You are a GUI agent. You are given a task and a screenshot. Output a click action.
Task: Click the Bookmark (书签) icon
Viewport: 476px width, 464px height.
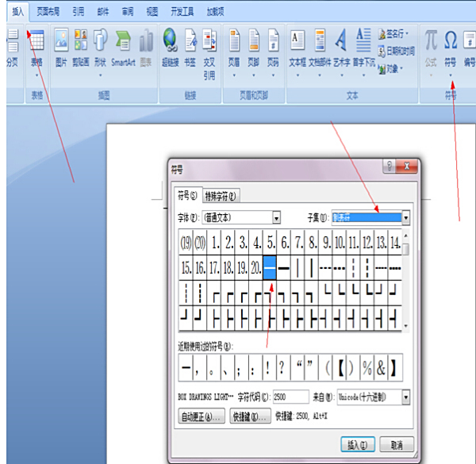click(190, 40)
